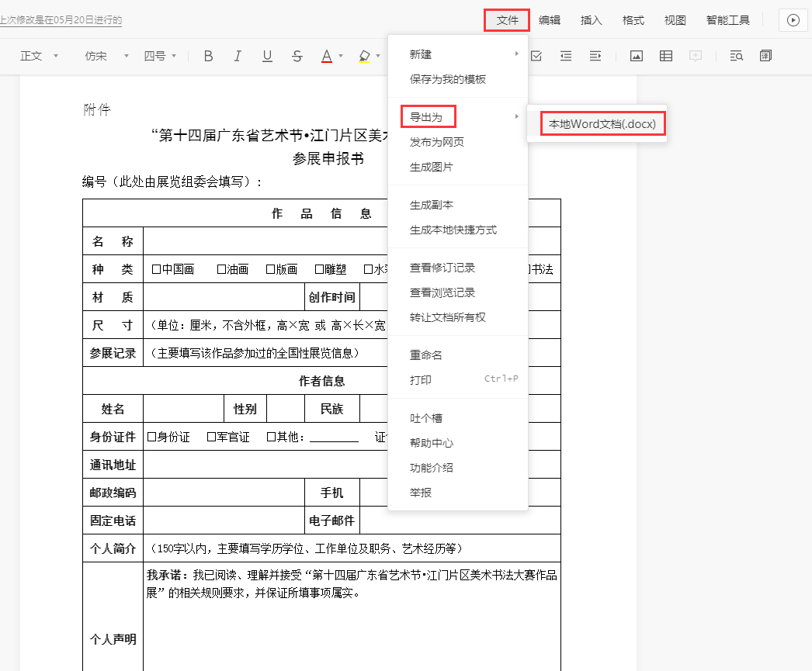Expand the 仿宋 font dropdown
Viewport: 812px width, 671px height.
[x=103, y=56]
